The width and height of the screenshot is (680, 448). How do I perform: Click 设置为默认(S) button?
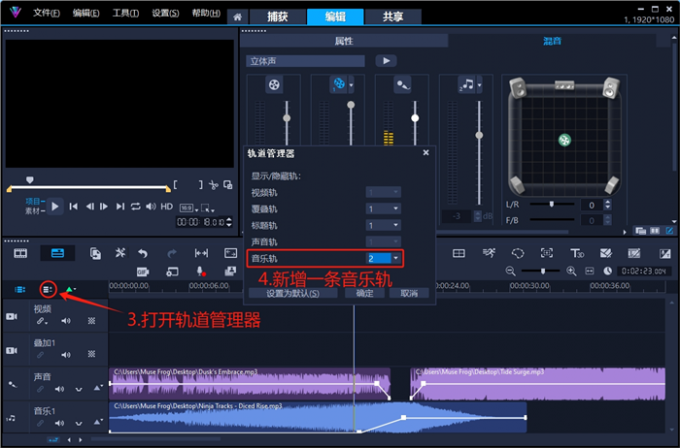click(293, 294)
